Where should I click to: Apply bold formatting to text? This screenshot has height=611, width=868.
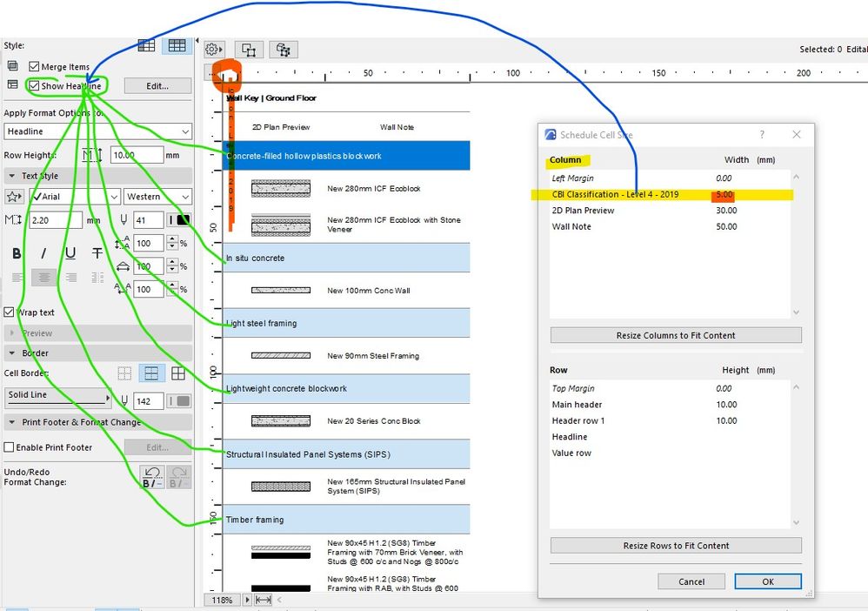pyautogui.click(x=15, y=253)
